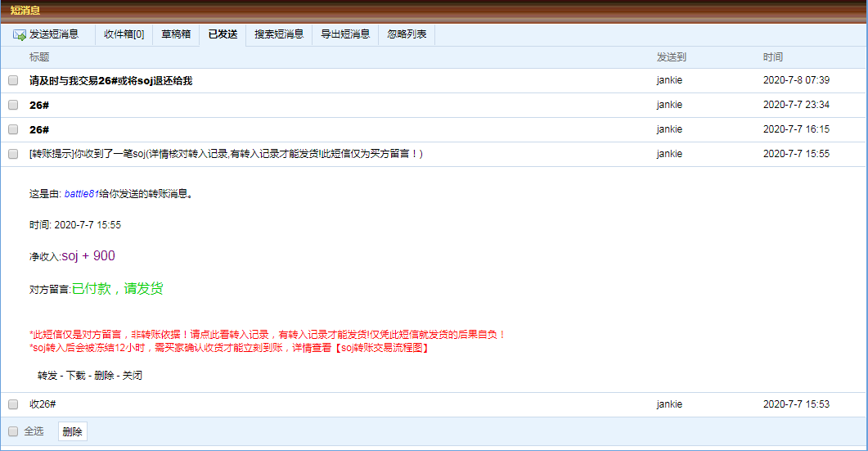Image resolution: width=868 pixels, height=451 pixels.
Task: Go to the 导出短消息 export tab
Action: (x=345, y=34)
